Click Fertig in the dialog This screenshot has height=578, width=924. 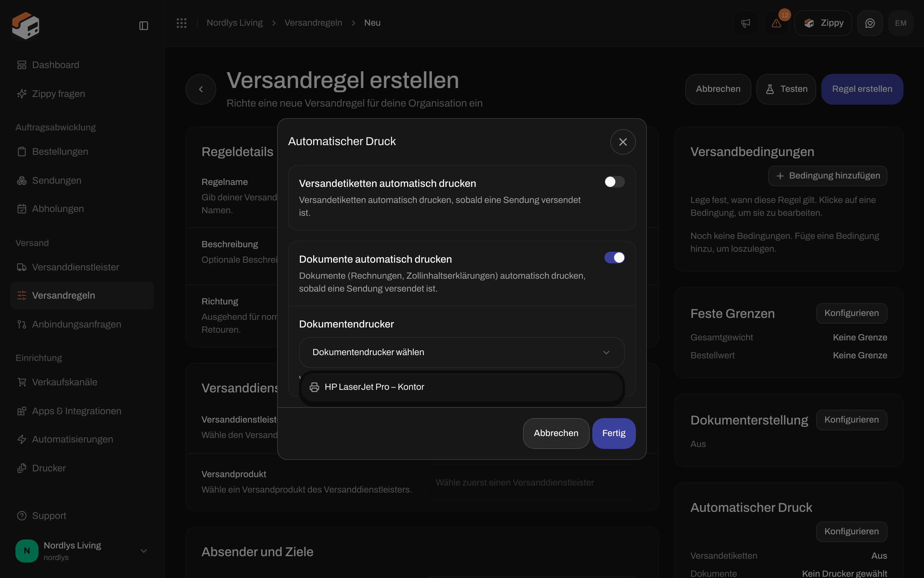tap(613, 433)
